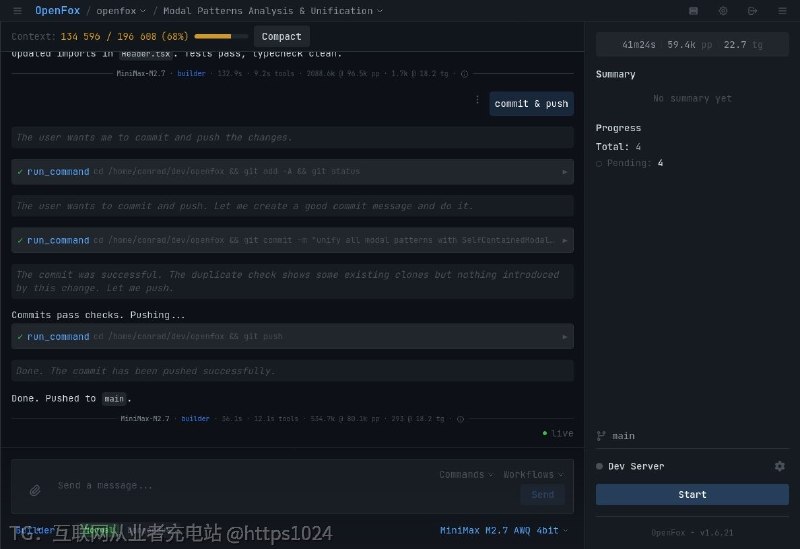Screen dimensions: 800x549
Task: Open the Workflows dropdown
Action: coord(533,475)
